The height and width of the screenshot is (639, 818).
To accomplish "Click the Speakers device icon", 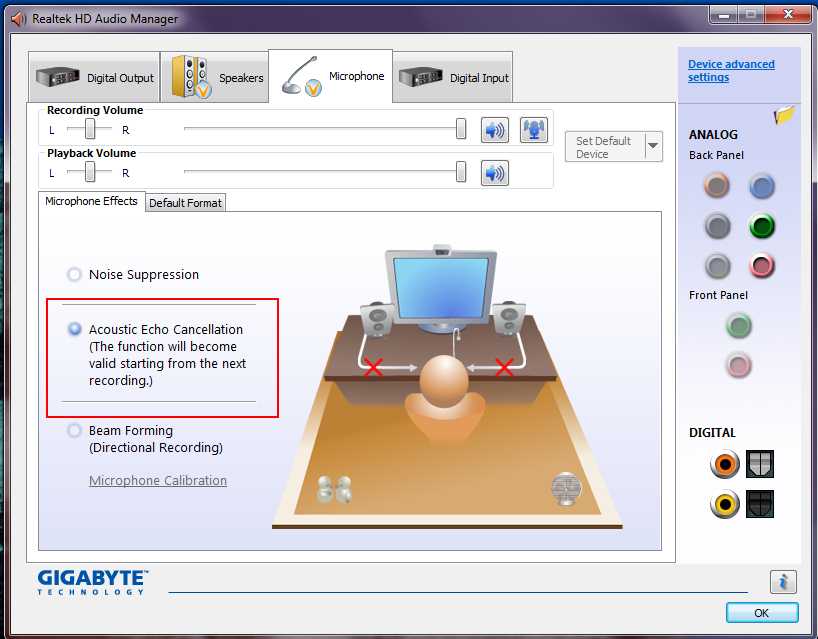I will pos(191,77).
